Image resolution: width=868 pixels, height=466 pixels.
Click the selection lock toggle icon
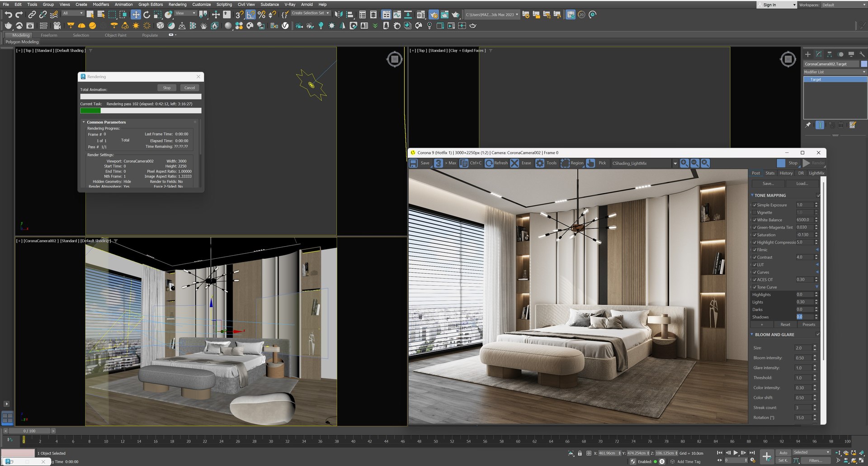(580, 453)
